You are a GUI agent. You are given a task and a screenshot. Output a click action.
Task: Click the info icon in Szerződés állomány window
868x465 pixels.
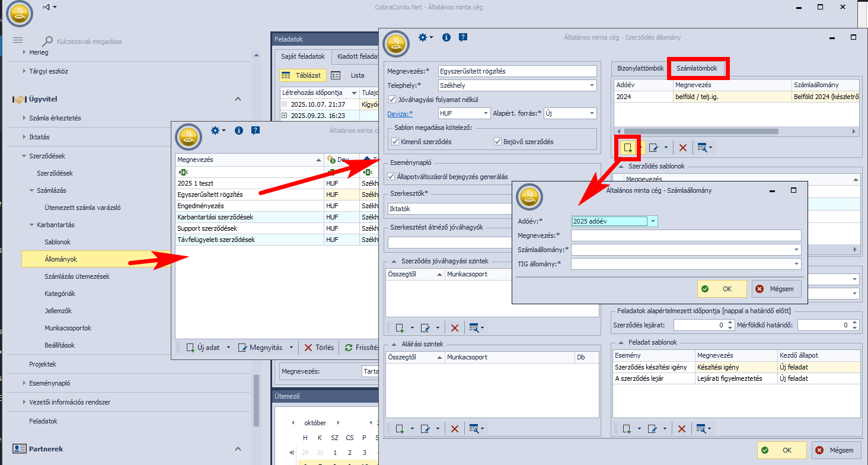click(x=446, y=37)
